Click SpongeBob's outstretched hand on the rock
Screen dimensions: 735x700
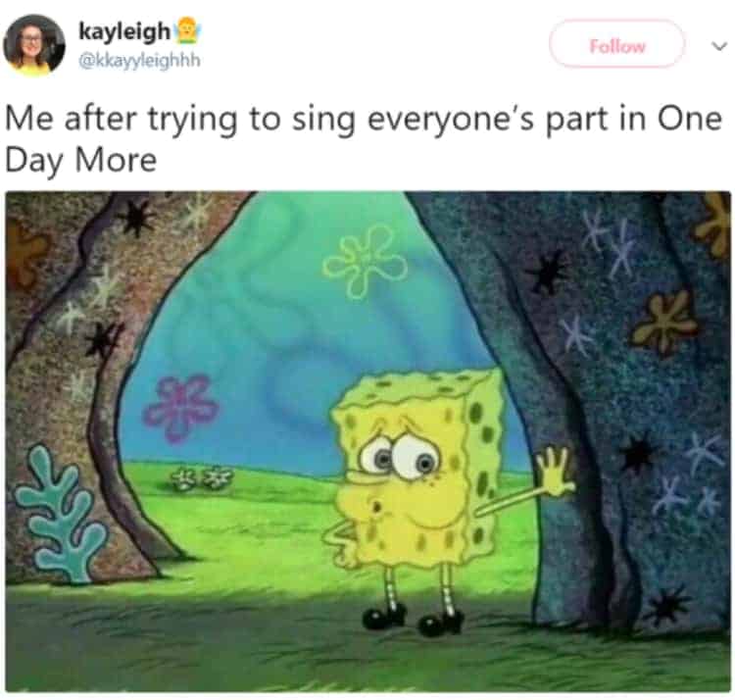click(x=554, y=473)
